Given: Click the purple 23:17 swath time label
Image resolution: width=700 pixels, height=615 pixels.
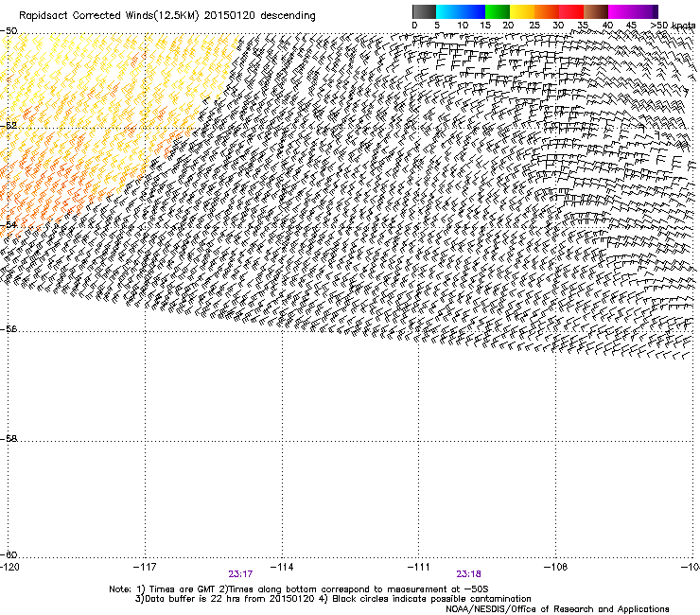Looking at the screenshot, I should [240, 574].
